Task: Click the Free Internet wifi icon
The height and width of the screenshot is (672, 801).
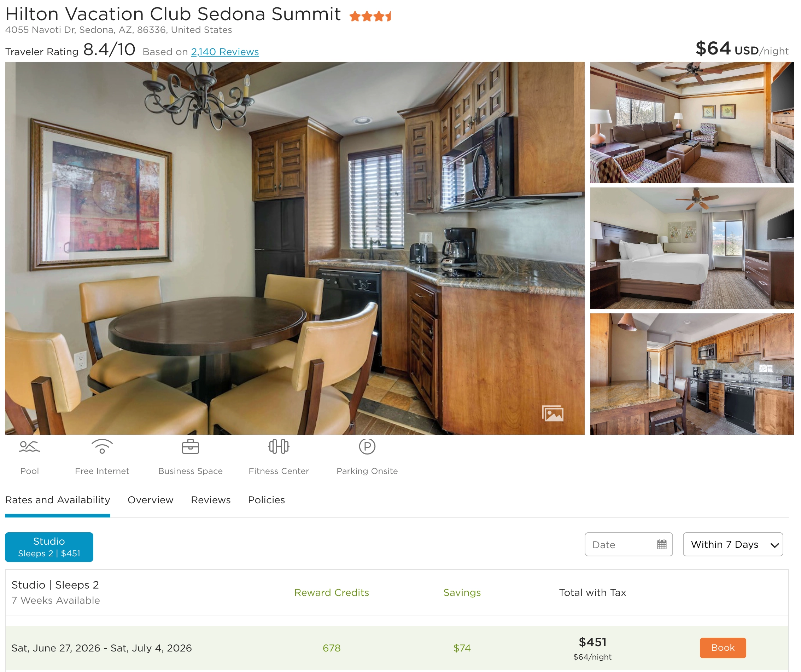Action: pos(102,447)
